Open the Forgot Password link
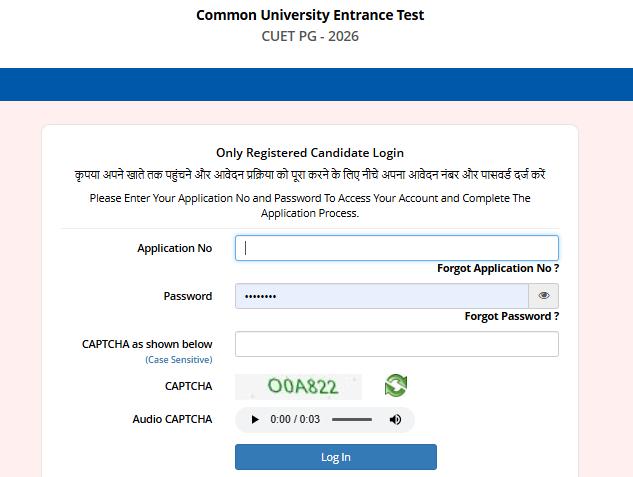The image size is (633, 477). [511, 316]
